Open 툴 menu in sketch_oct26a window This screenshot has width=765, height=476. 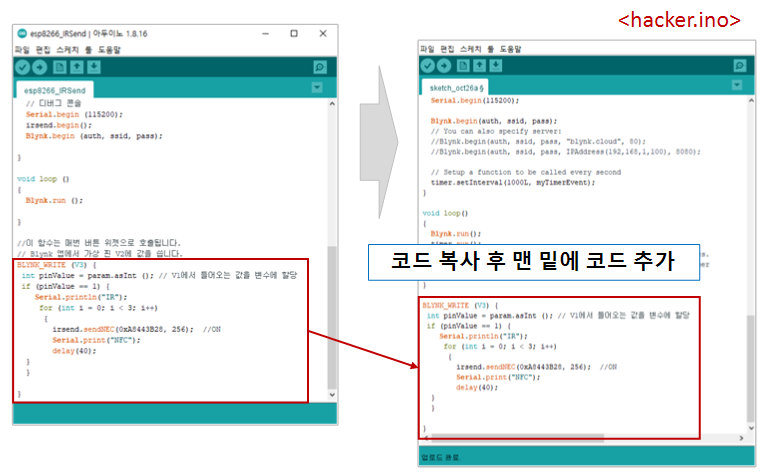(491, 49)
